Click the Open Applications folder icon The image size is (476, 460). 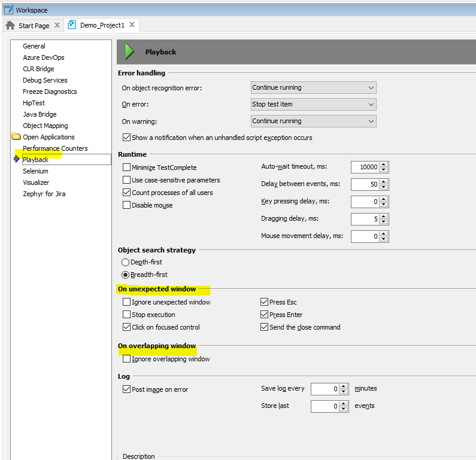pos(16,137)
